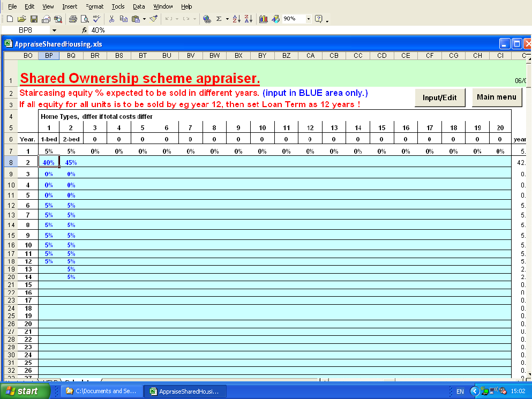Click 'Shared Ownership scheme appraiser.' title

140,78
